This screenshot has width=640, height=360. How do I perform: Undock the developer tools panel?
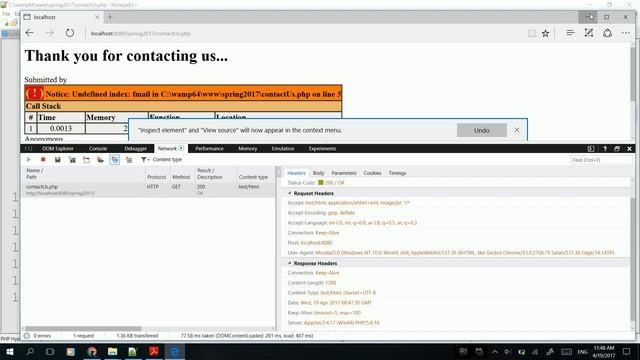pos(617,149)
